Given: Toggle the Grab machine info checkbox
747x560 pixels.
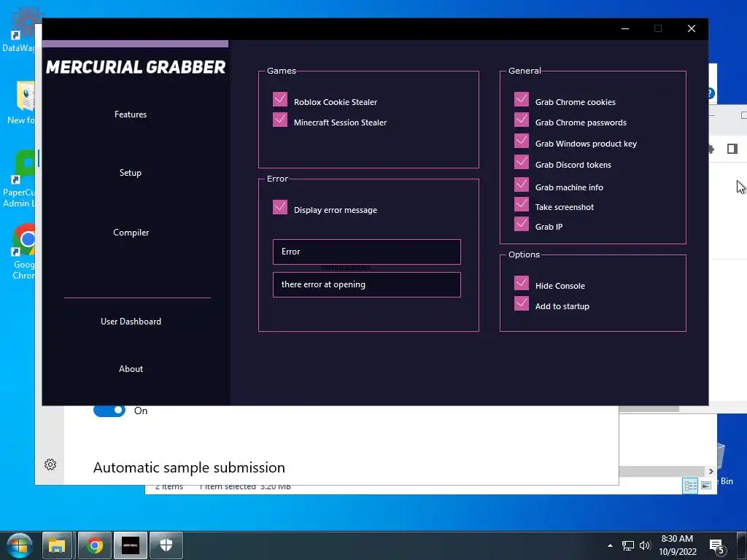Looking at the screenshot, I should click(x=522, y=184).
